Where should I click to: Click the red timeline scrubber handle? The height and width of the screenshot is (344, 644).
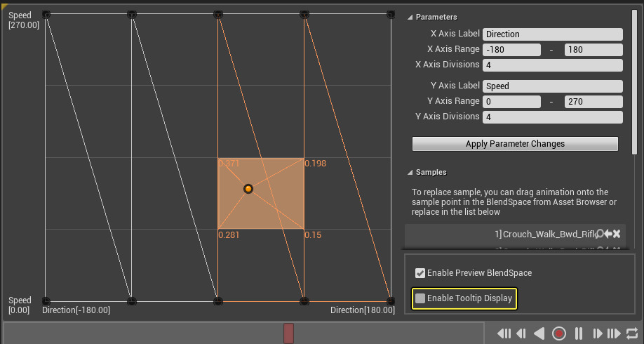pyautogui.click(x=288, y=333)
